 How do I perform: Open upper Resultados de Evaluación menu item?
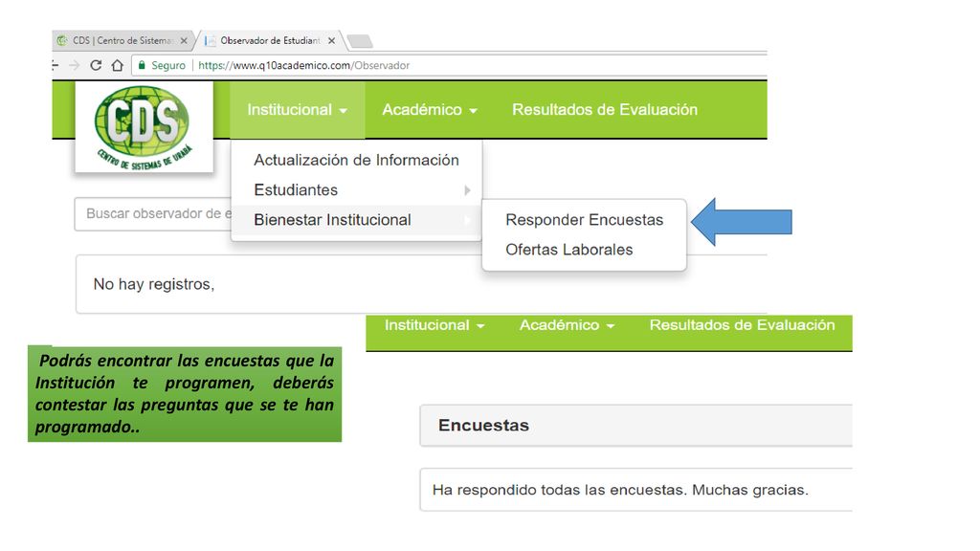tap(605, 109)
